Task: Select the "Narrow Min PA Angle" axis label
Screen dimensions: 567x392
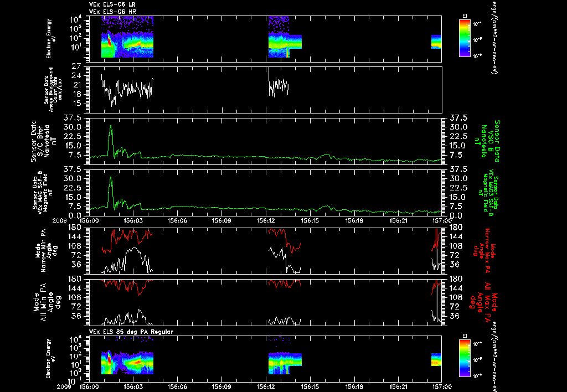Action: (46, 251)
